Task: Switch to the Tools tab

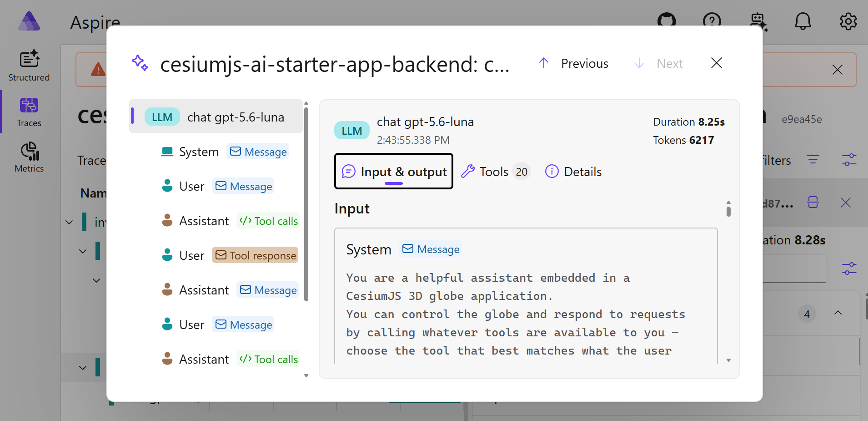Action: click(x=495, y=172)
